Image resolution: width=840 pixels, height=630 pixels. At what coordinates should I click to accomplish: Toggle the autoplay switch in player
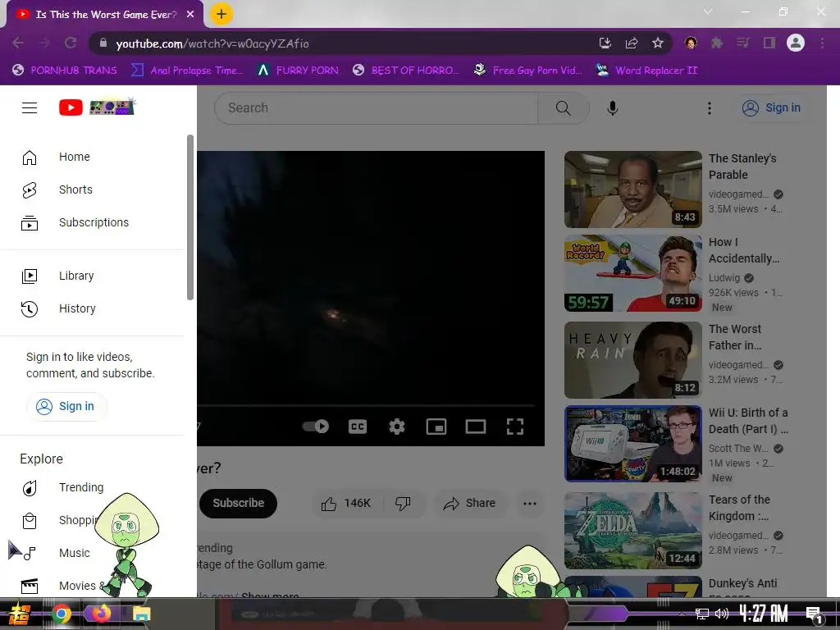point(316,427)
